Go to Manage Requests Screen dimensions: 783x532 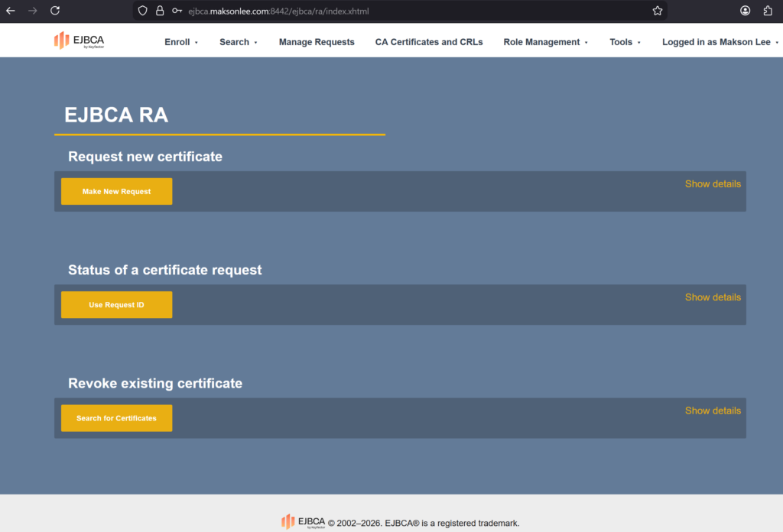click(x=317, y=42)
